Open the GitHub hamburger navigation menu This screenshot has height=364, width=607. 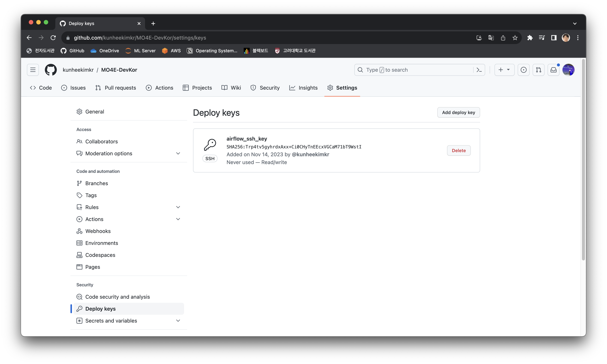[x=33, y=70]
